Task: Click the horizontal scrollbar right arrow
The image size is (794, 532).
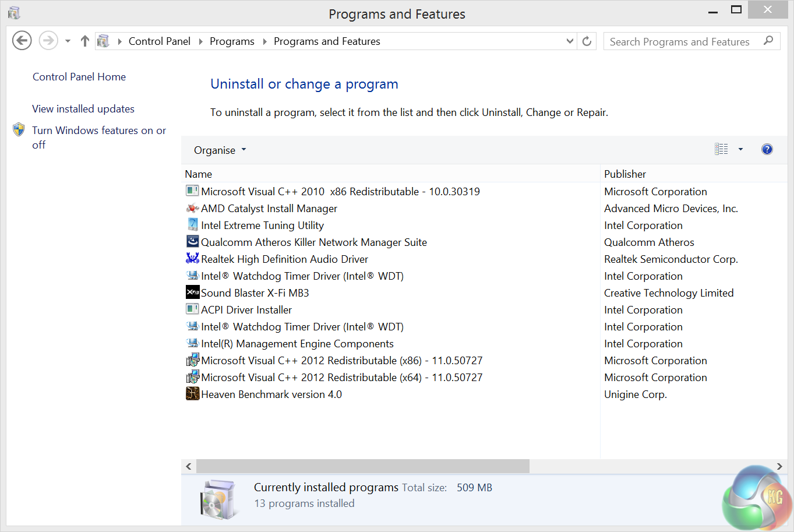Action: (x=779, y=466)
